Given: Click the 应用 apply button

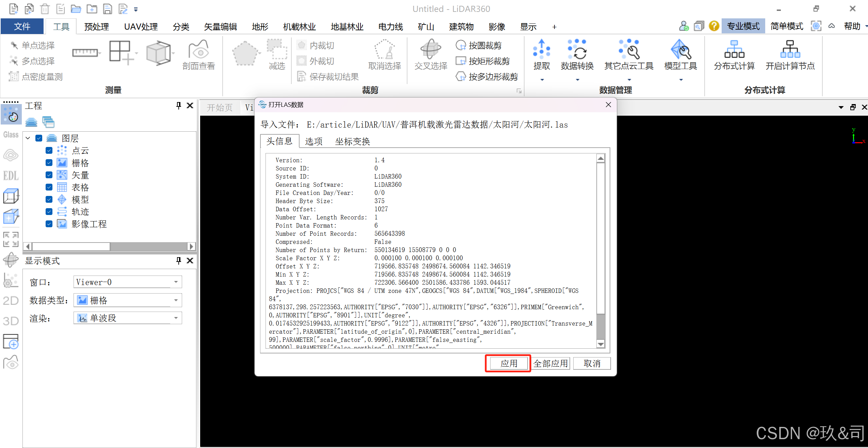Looking at the screenshot, I should point(509,363).
